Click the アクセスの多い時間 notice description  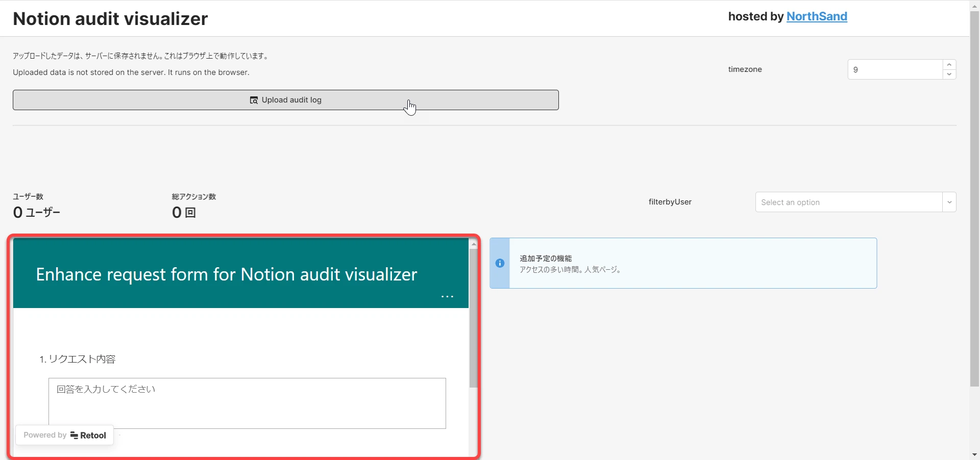click(x=570, y=270)
